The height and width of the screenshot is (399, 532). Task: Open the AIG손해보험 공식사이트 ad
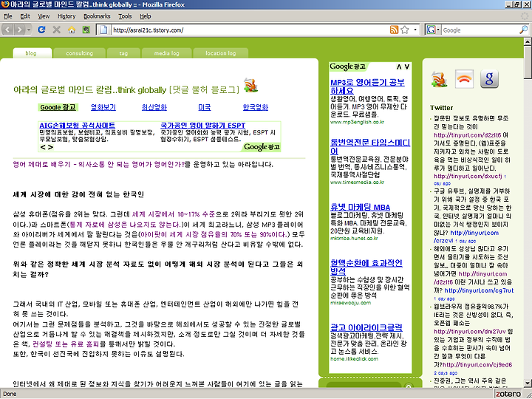tap(77, 125)
